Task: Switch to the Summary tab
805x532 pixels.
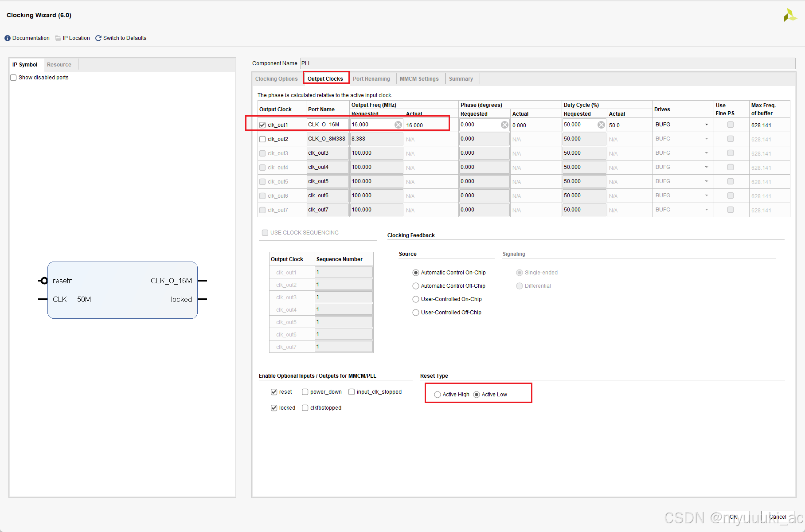Action: pyautogui.click(x=461, y=79)
